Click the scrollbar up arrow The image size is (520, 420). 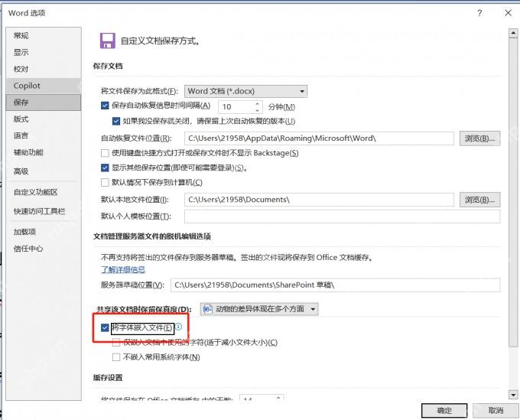(x=513, y=33)
